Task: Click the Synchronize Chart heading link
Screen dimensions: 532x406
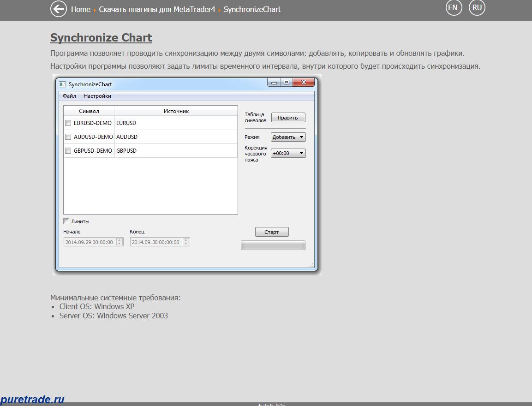Action: [101, 37]
